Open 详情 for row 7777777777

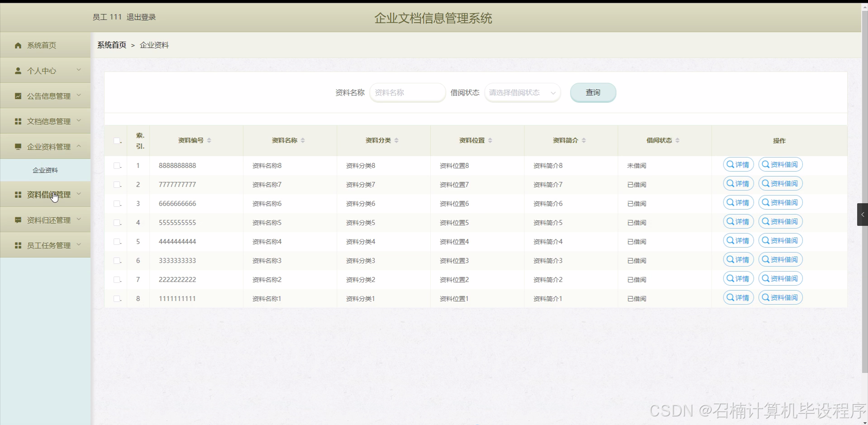click(x=738, y=184)
